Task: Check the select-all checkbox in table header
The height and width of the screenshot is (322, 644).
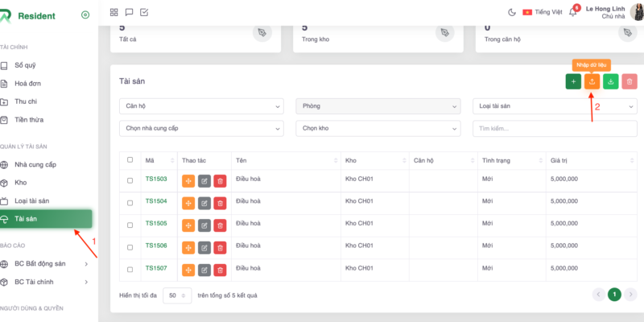Action: tap(130, 160)
